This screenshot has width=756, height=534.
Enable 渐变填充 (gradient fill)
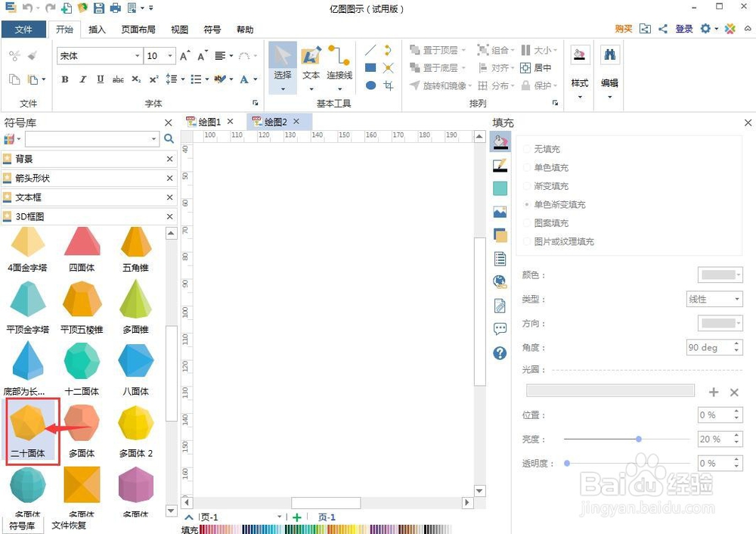[551, 185]
